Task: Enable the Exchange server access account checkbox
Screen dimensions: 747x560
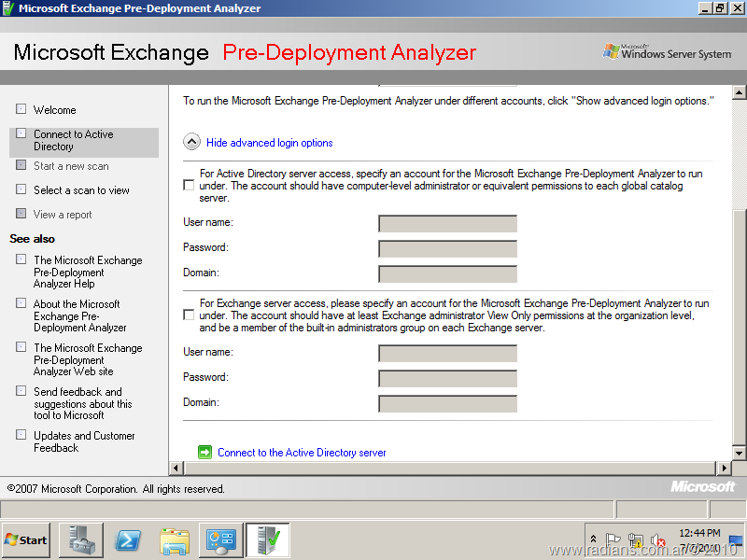Action: 189,315
